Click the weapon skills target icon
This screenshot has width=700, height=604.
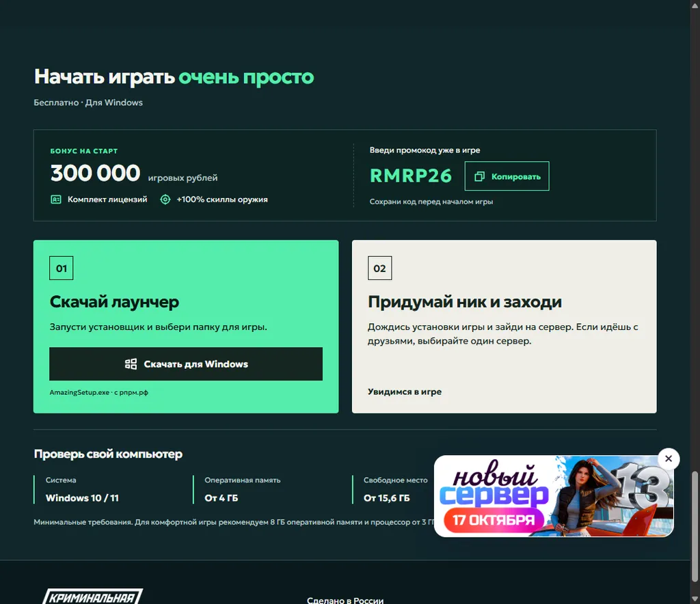pyautogui.click(x=165, y=200)
